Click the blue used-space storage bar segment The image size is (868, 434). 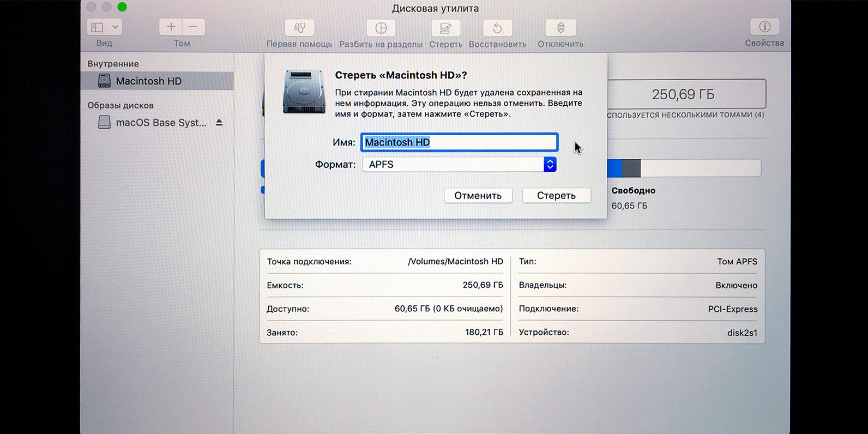[x=614, y=168]
